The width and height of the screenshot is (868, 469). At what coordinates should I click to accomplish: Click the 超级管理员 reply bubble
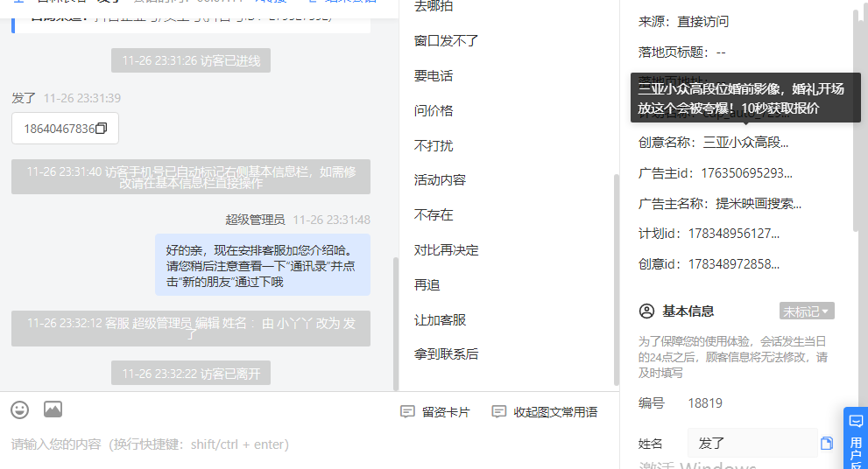[263, 265]
